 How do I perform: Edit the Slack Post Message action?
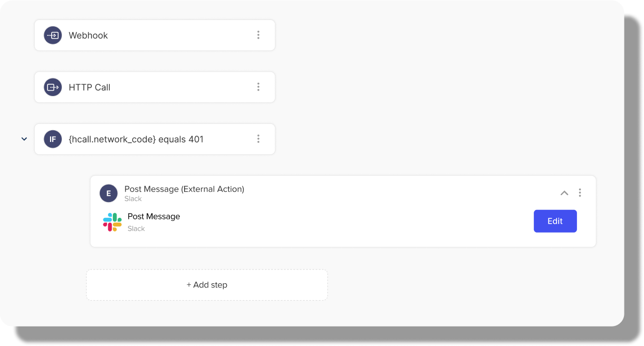(555, 221)
